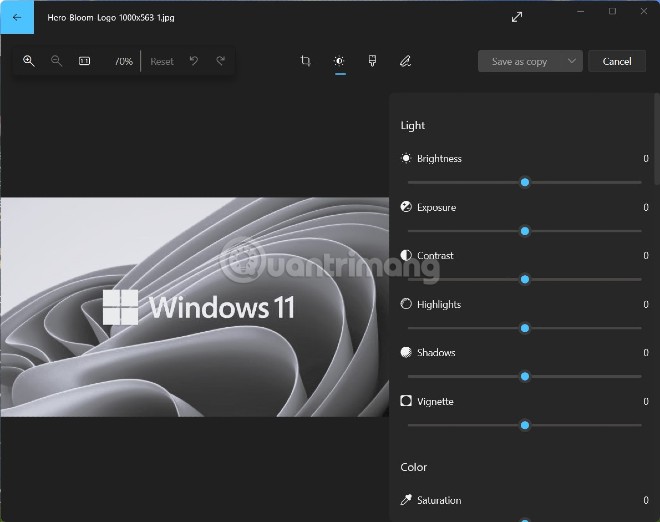Undo the last edit
Image resolution: width=660 pixels, height=522 pixels.
coord(194,61)
